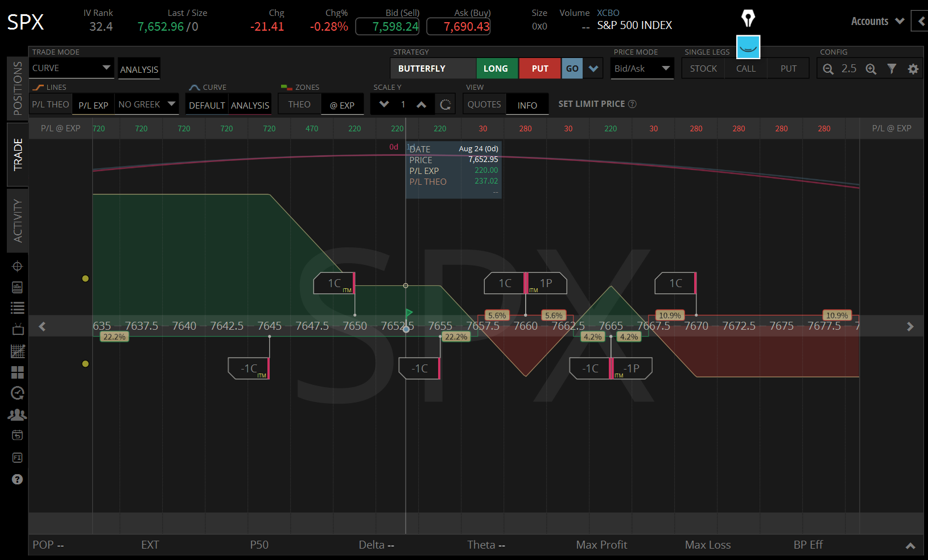Click the 1C leg marker at 7650
Image resolution: width=928 pixels, height=560 pixels.
(335, 283)
